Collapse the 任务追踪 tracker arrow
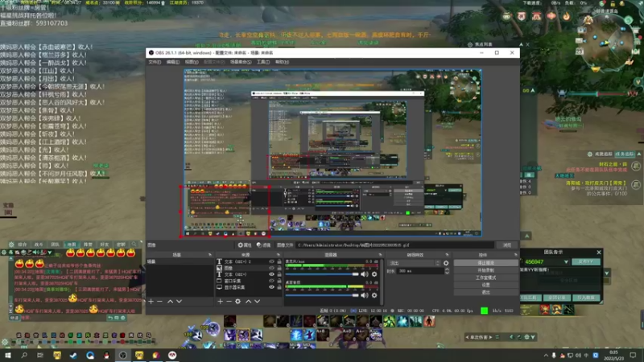 click(638, 154)
